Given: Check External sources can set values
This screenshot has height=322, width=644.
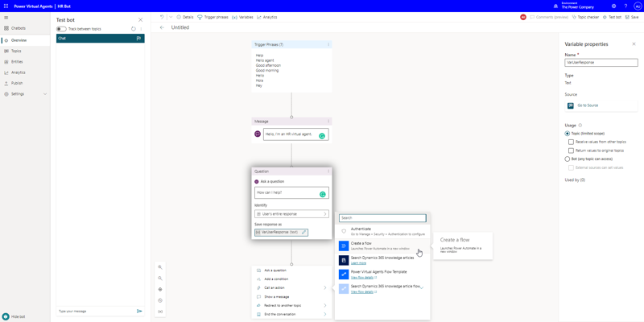Looking at the screenshot, I should tap(571, 167).
